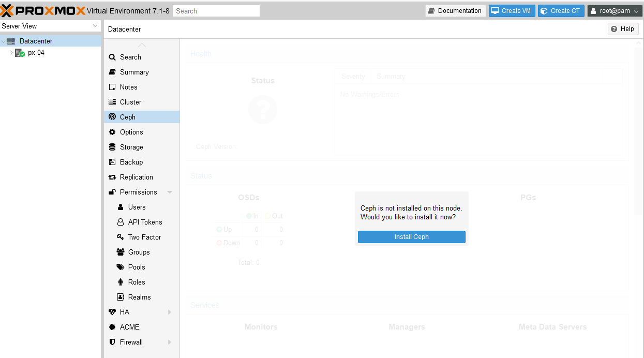Open the Summary menu item
Screen dimensions: 644x358
click(x=134, y=72)
